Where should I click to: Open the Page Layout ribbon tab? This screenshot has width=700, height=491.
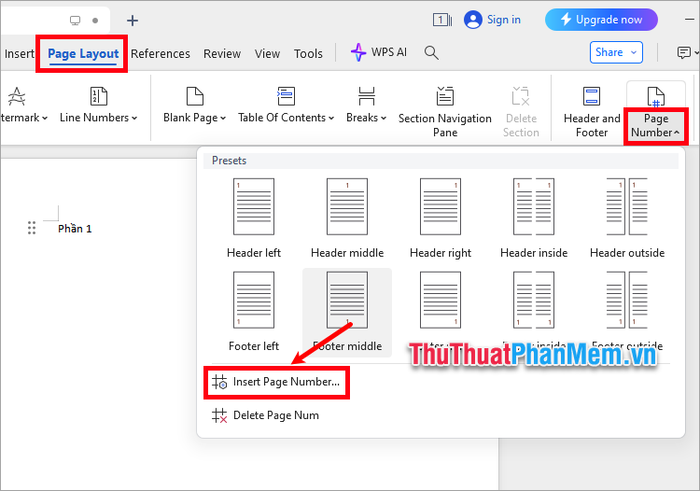(x=83, y=54)
